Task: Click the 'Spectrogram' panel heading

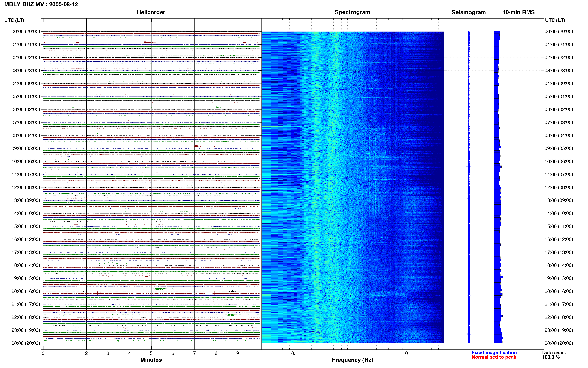Action: pos(352,12)
